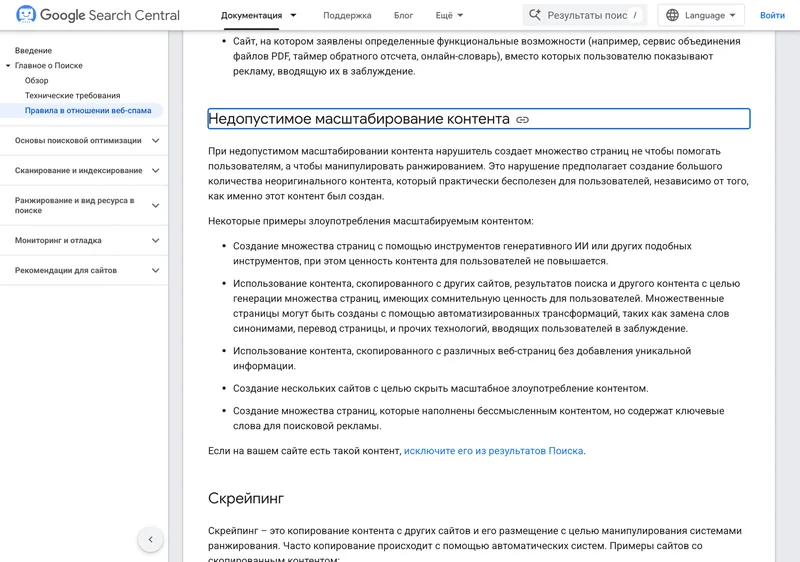800x562 pixels.
Task: Click paragraph starting При недопустимом масштабировании
Action: (479, 173)
